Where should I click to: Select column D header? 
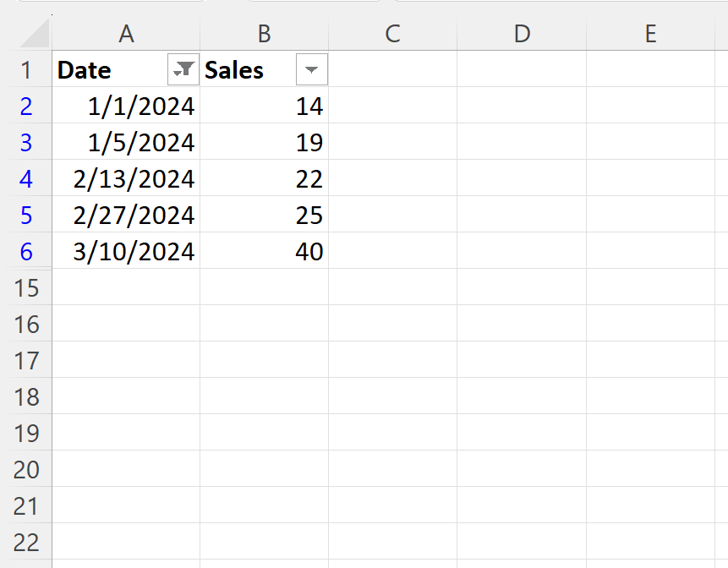[522, 34]
